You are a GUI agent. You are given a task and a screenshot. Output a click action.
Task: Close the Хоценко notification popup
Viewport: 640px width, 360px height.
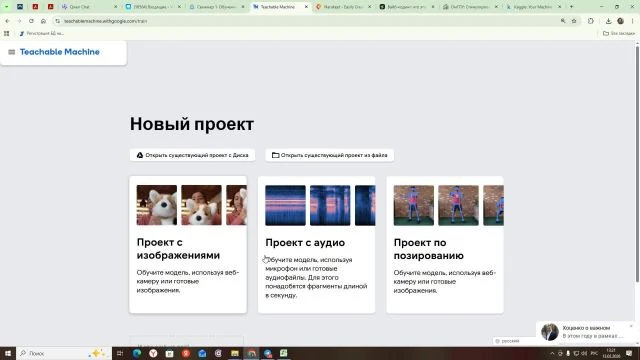click(x=631, y=326)
